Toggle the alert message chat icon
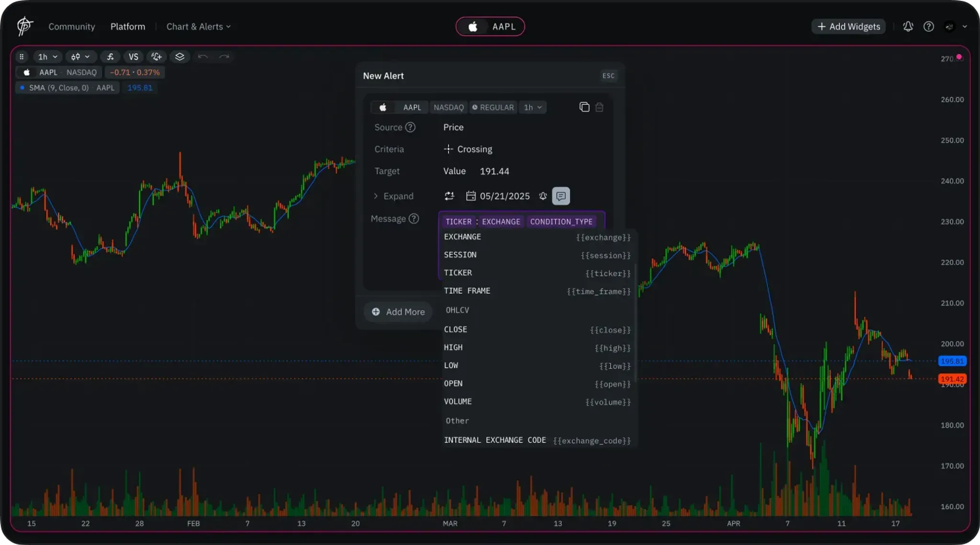The width and height of the screenshot is (980, 545). (561, 196)
